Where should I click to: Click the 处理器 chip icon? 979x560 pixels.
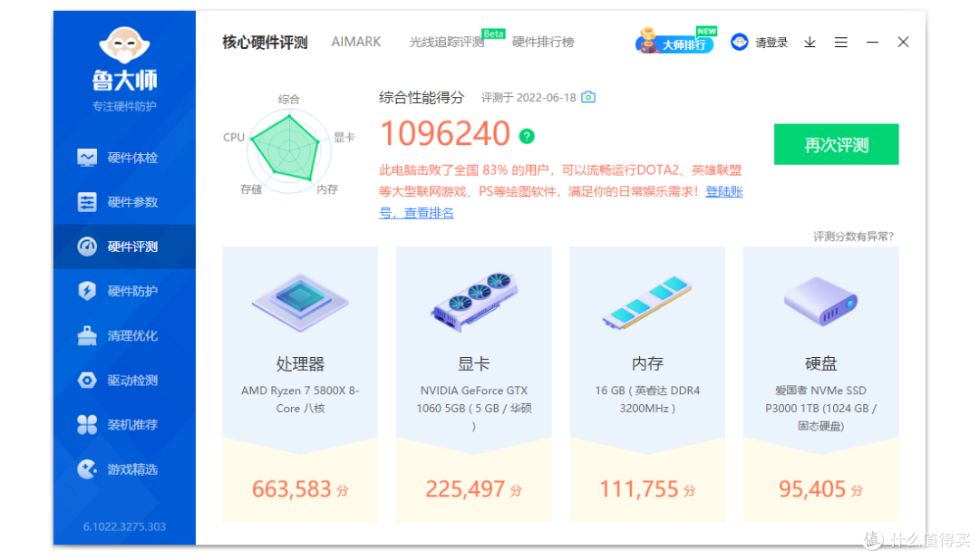(x=300, y=302)
